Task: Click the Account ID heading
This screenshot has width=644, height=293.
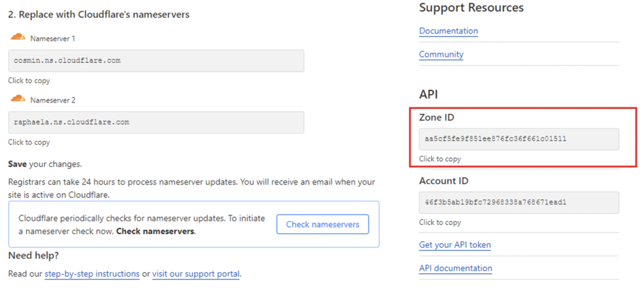Action: tap(443, 181)
